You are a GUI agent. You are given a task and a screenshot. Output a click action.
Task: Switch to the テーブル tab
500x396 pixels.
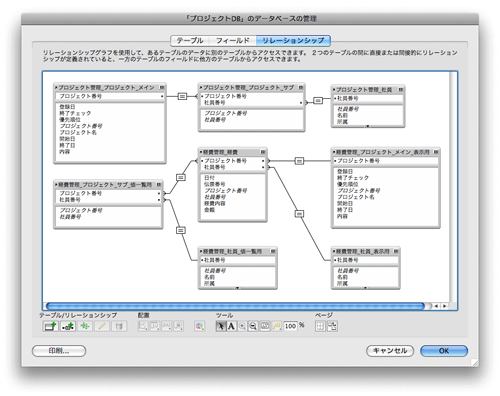point(190,41)
